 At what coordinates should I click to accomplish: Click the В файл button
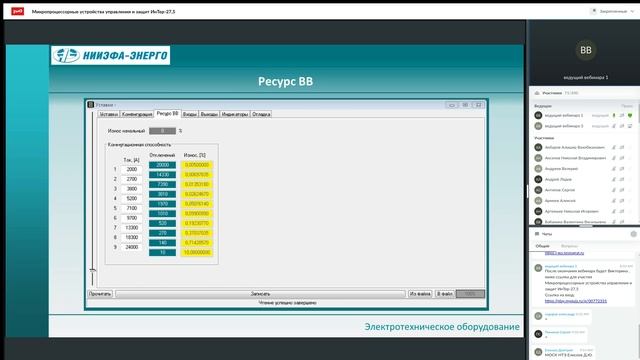point(444,294)
